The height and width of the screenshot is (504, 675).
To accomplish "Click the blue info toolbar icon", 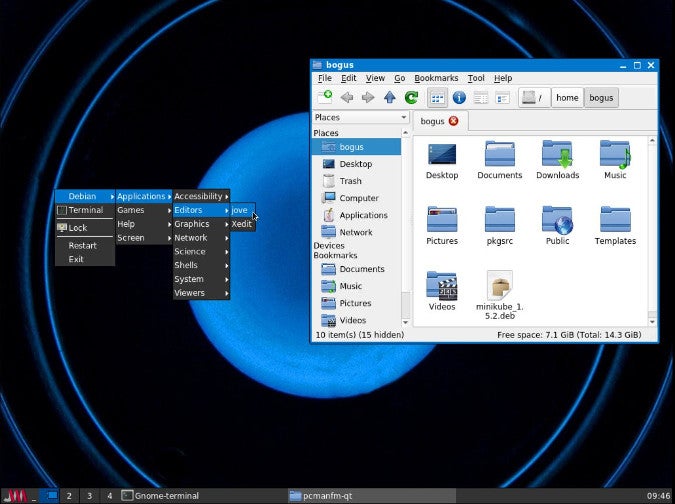I will 459,97.
